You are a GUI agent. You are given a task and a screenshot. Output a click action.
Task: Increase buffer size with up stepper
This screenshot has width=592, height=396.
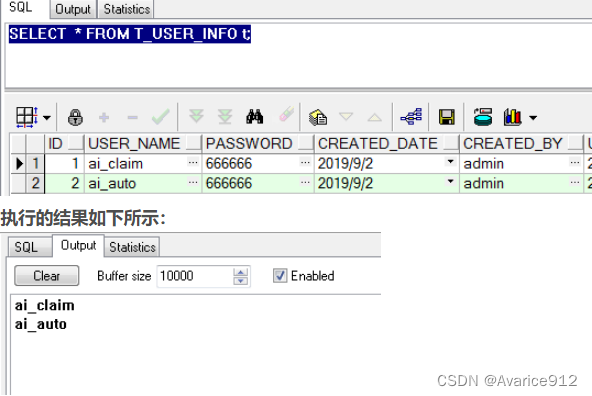point(241,272)
